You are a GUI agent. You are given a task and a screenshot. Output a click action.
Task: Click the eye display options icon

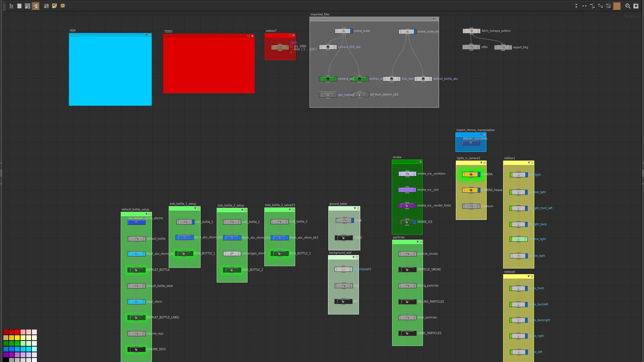tap(636, 6)
